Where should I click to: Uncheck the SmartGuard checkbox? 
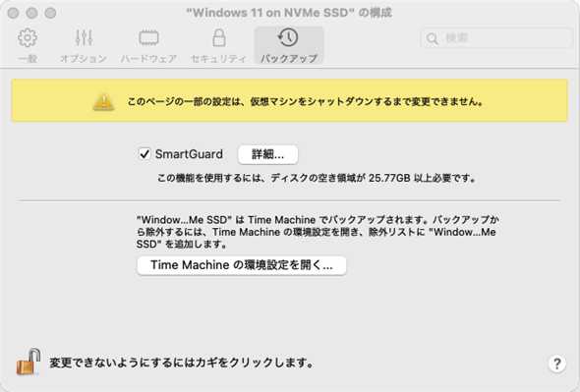coord(145,154)
